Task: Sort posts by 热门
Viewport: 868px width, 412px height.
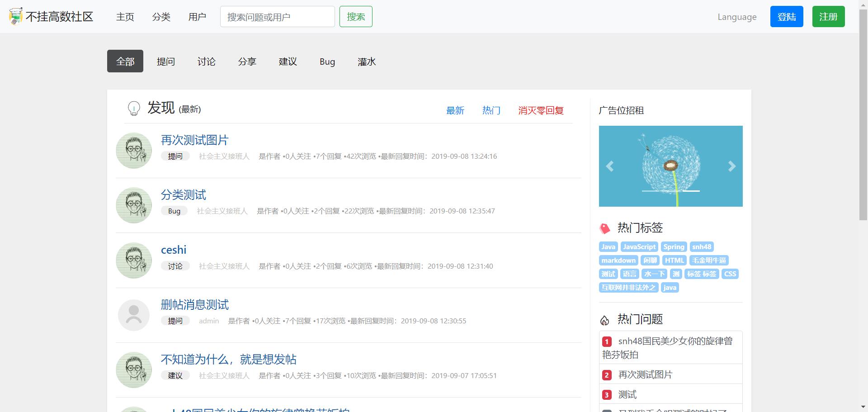Action: click(491, 110)
